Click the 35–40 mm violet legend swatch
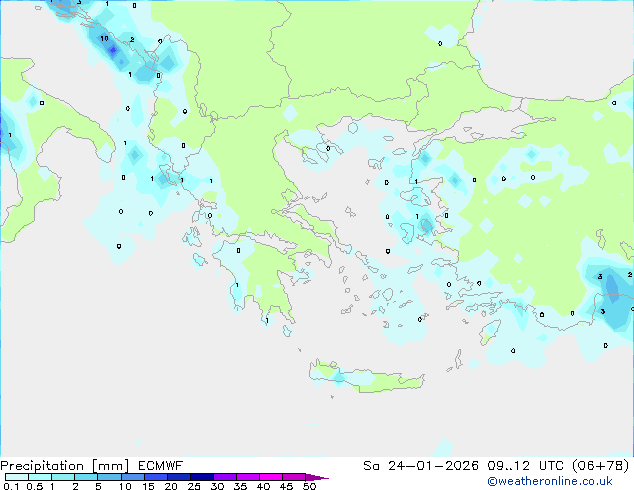Image resolution: width=634 pixels, height=490 pixels. pyautogui.click(x=248, y=477)
